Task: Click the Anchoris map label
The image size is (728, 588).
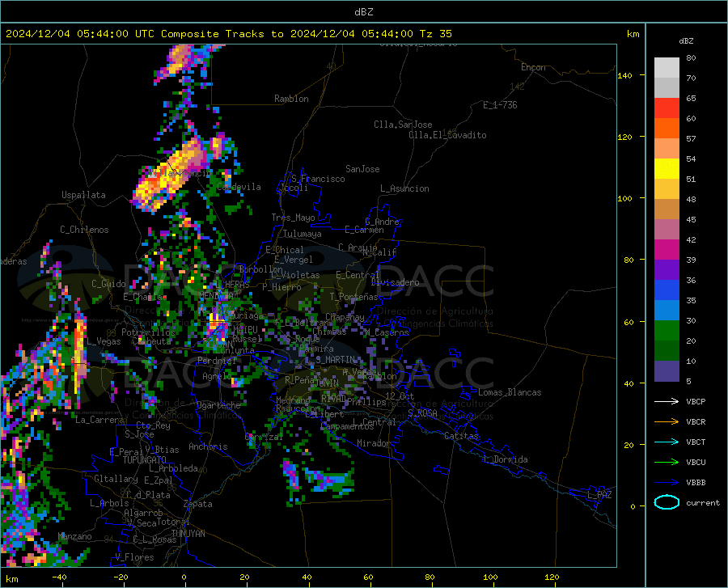Action: pyautogui.click(x=208, y=447)
